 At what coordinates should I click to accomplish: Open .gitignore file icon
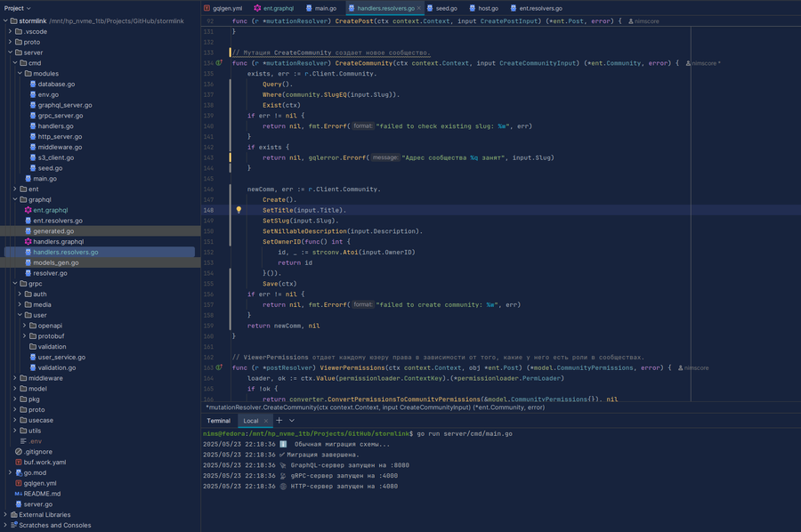[19, 451]
